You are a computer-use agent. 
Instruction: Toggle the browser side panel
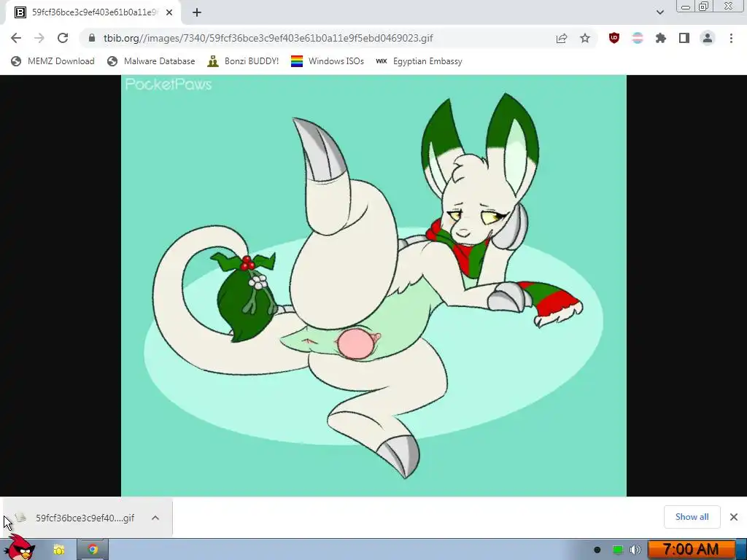pyautogui.click(x=684, y=38)
